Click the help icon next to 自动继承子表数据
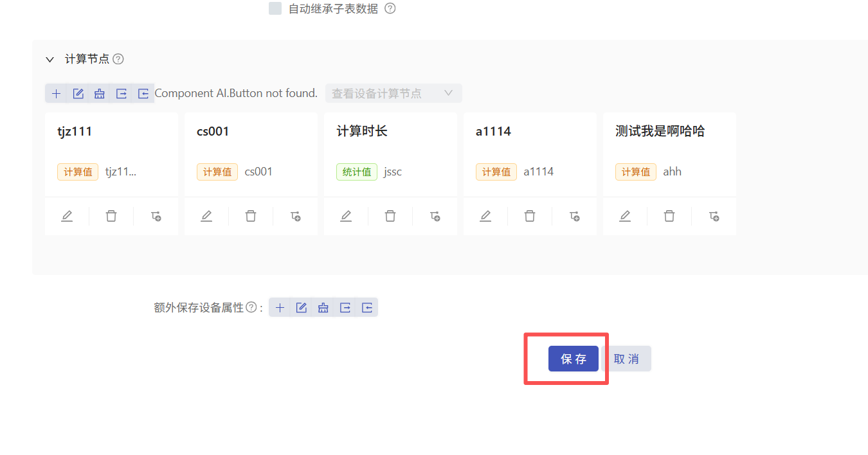The height and width of the screenshot is (455, 868). [x=390, y=9]
